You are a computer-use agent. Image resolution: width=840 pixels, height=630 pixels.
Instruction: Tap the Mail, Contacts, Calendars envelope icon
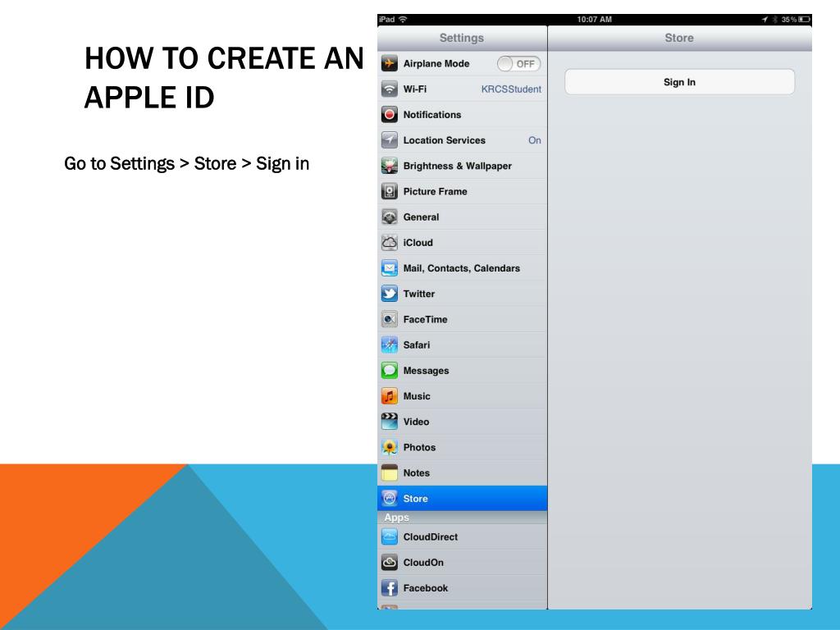(x=390, y=268)
